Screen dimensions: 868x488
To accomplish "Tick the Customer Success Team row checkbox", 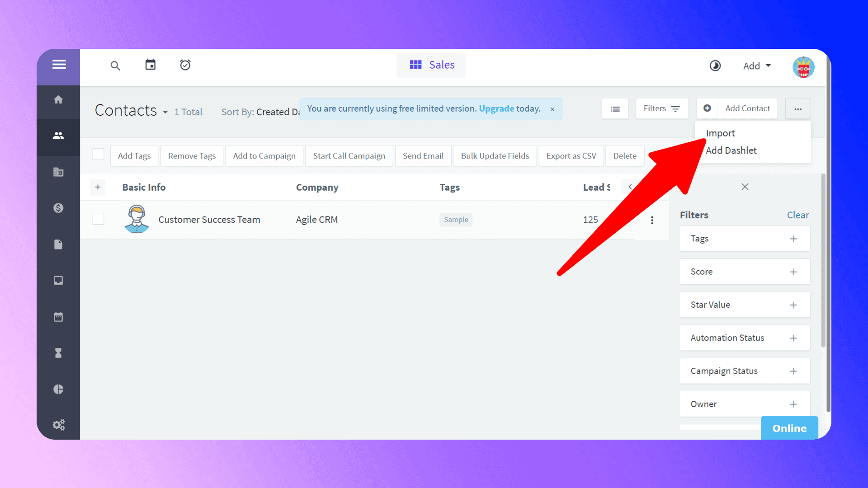I will pyautogui.click(x=98, y=219).
